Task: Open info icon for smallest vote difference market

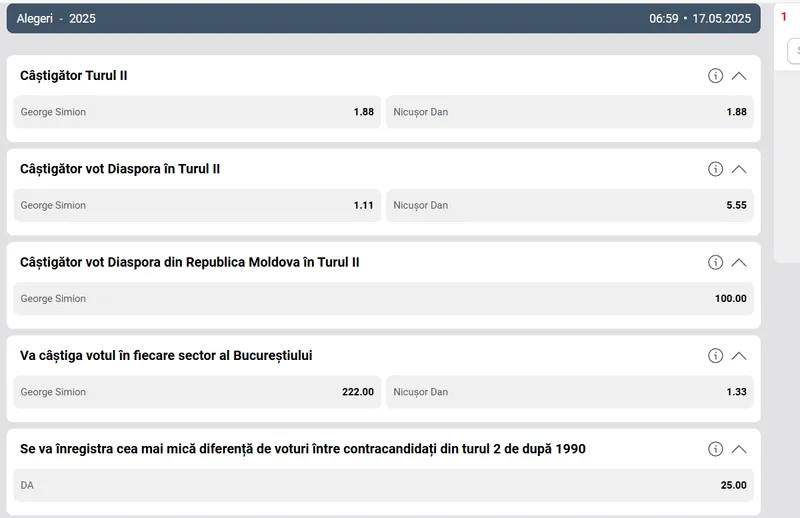Action: [x=715, y=449]
